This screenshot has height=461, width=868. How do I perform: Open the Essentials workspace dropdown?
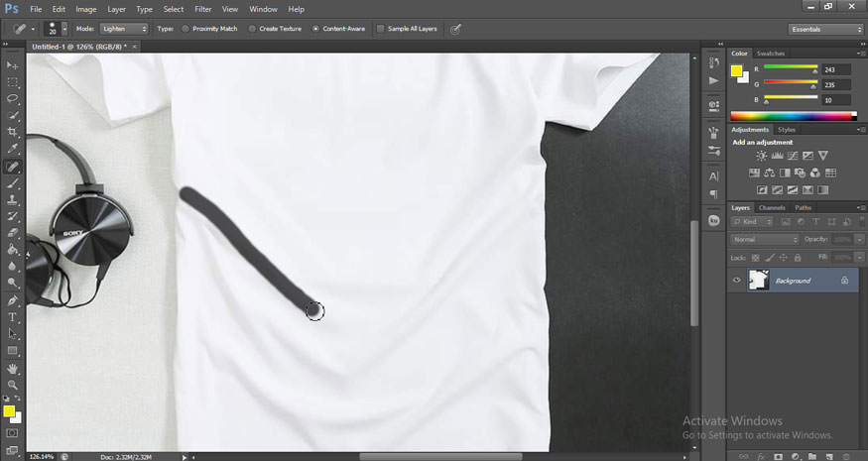825,30
